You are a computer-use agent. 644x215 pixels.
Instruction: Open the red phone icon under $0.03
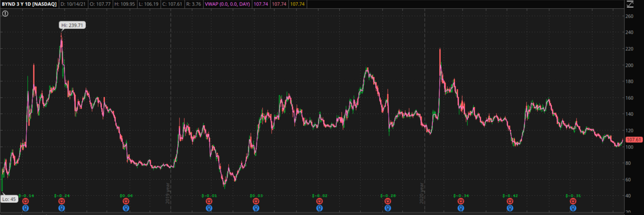(x=256, y=201)
